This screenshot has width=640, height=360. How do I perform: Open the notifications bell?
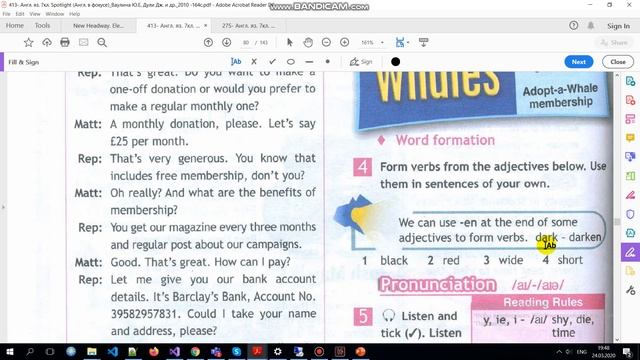coord(591,26)
